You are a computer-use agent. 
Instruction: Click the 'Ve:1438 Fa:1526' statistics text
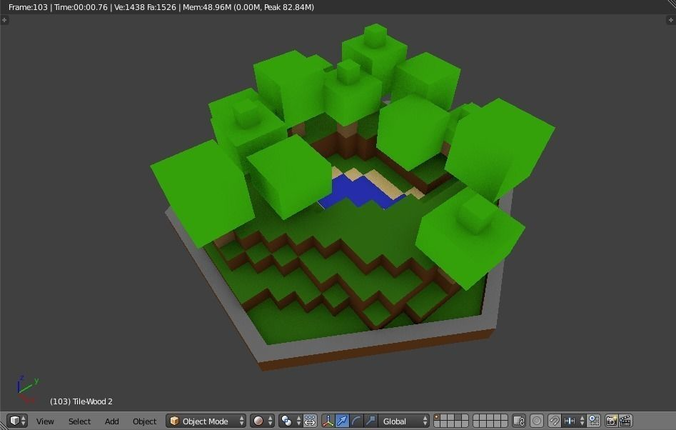click(145, 7)
